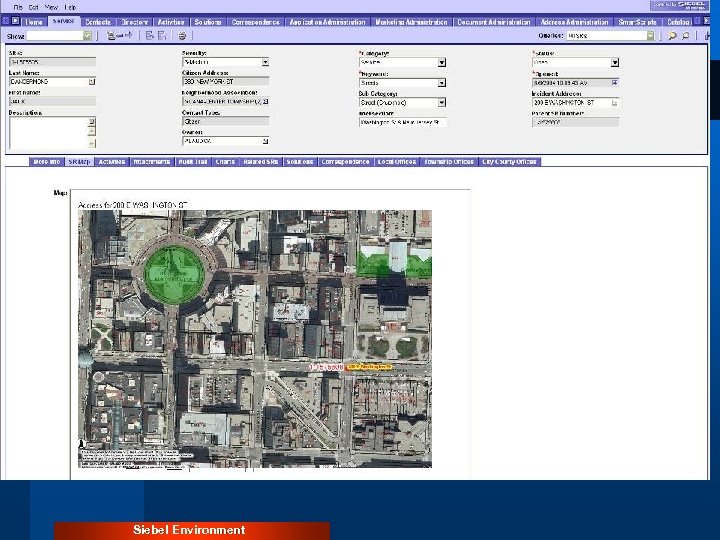
Task: Click the play arrow icon left of Home tab
Action: (x=16, y=21)
